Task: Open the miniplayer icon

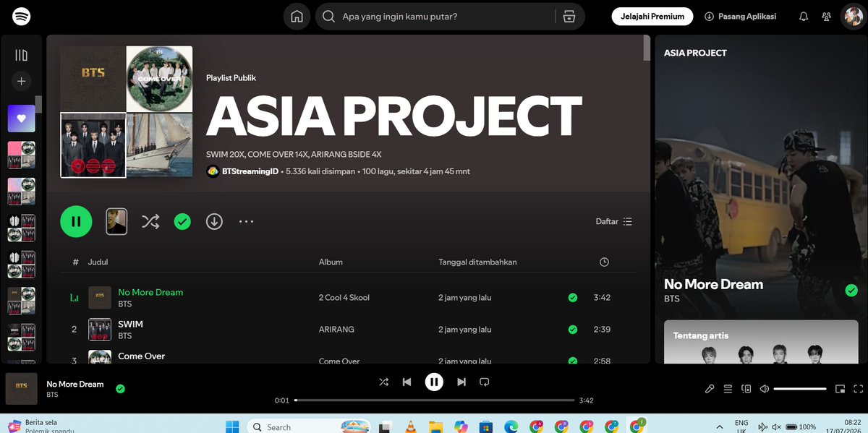Action: click(840, 389)
